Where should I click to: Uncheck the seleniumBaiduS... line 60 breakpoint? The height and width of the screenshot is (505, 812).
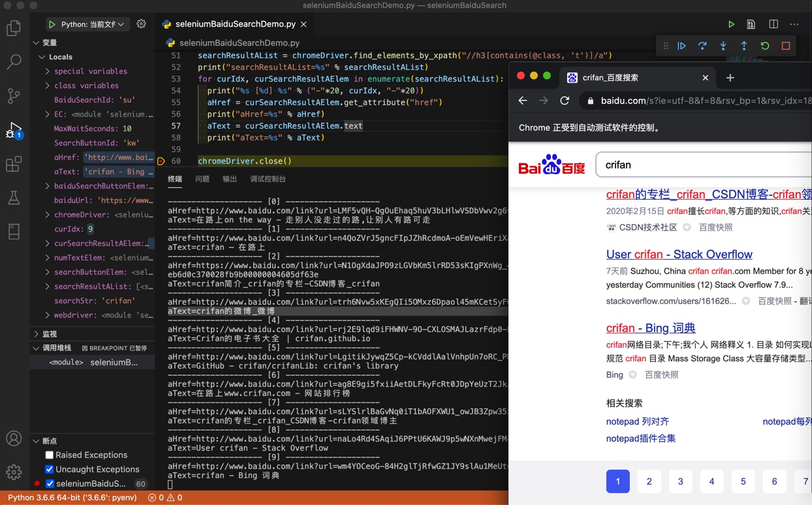click(x=49, y=483)
